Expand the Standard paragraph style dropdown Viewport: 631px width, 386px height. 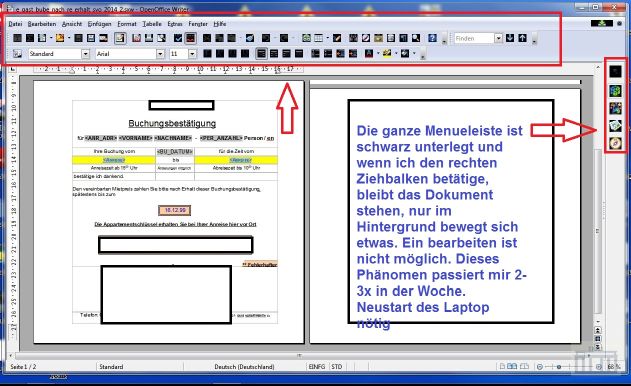point(85,54)
